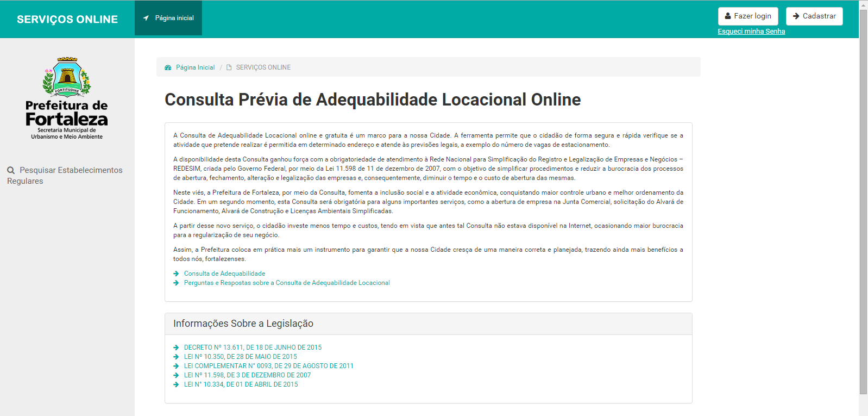
Task: Click the document icon before SERVIÇOS ONLINE breadcrumb
Action: tap(229, 67)
